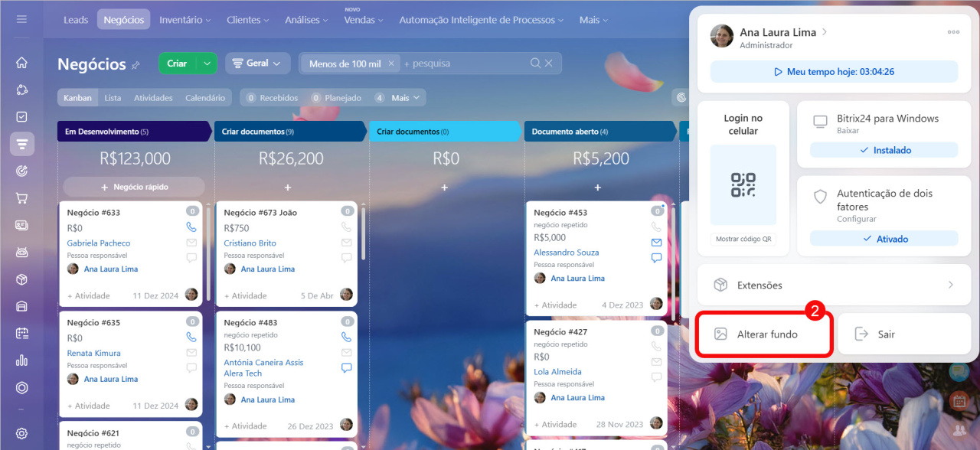Open the analytics bar chart sidebar icon
The height and width of the screenshot is (450, 980).
21,360
